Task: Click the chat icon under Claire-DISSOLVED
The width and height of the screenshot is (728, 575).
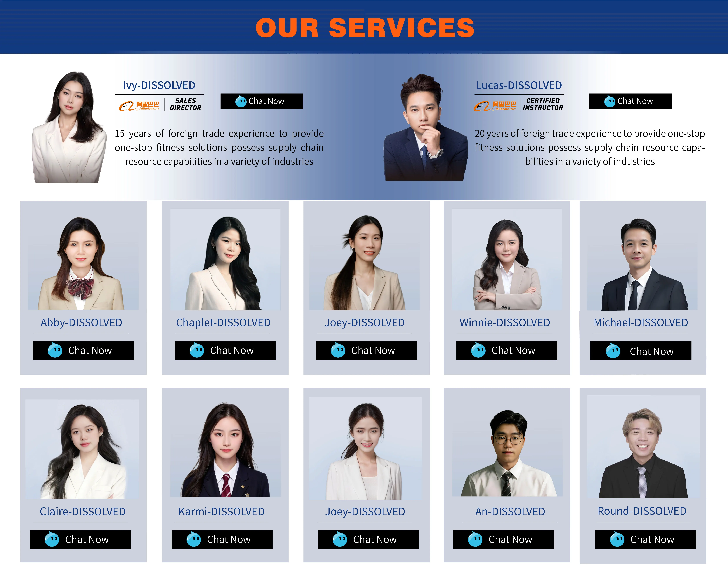Action: click(x=52, y=539)
